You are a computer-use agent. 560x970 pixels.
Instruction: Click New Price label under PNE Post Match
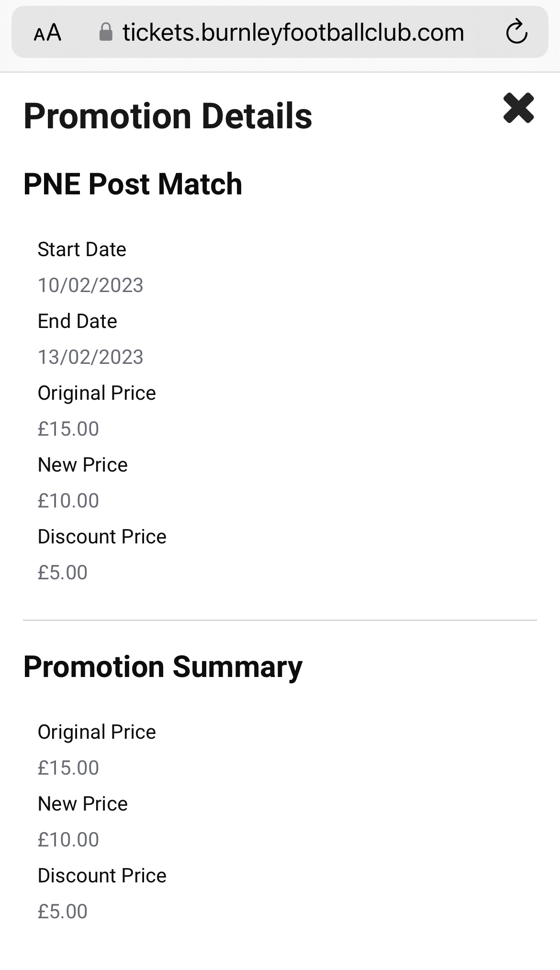tap(82, 465)
